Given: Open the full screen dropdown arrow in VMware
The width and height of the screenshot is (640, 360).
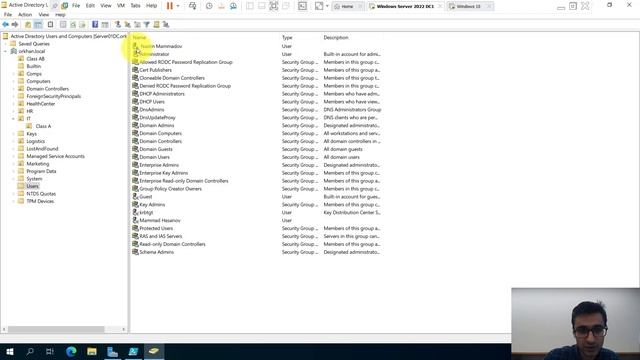Looking at the screenshot, I should click(x=327, y=6).
